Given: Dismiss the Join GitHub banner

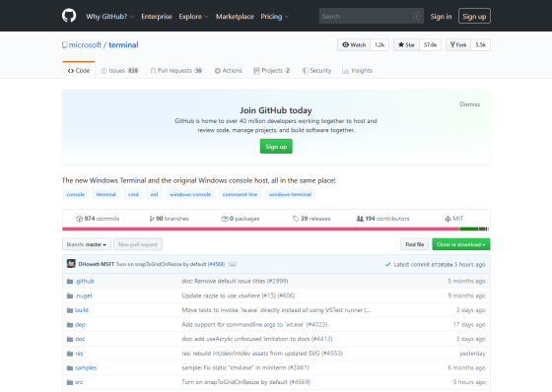Looking at the screenshot, I should [x=469, y=104].
